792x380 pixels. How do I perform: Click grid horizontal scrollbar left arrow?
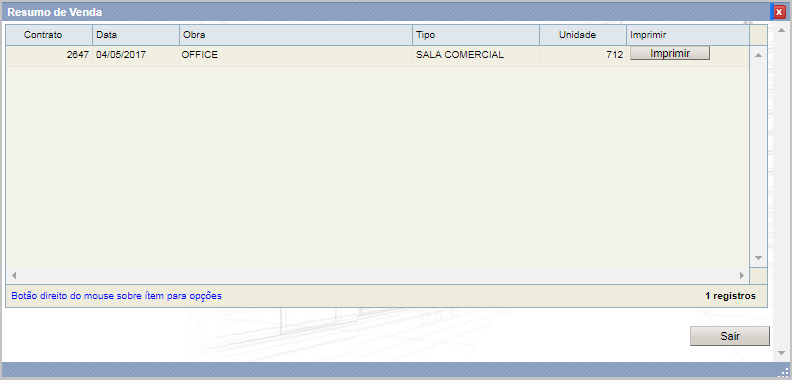[14, 275]
